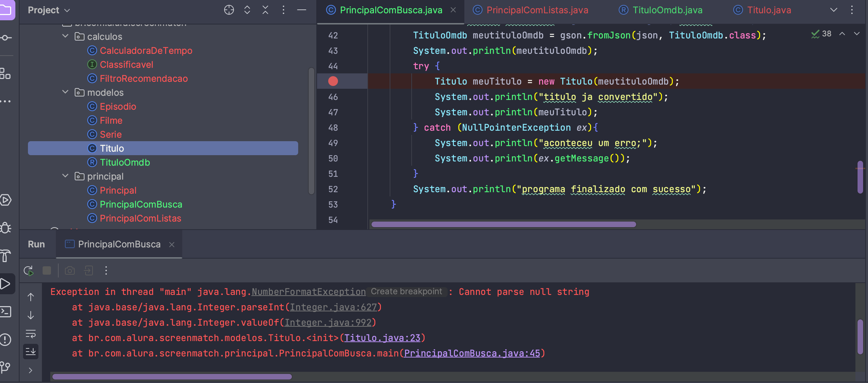Switch to TituloOmdb.java tab
The width and height of the screenshot is (868, 383).
point(661,10)
